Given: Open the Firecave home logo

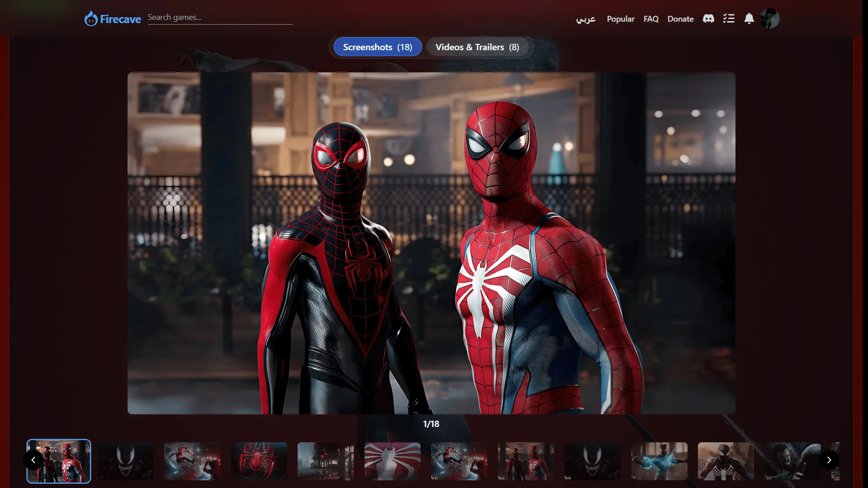Looking at the screenshot, I should click(x=113, y=19).
